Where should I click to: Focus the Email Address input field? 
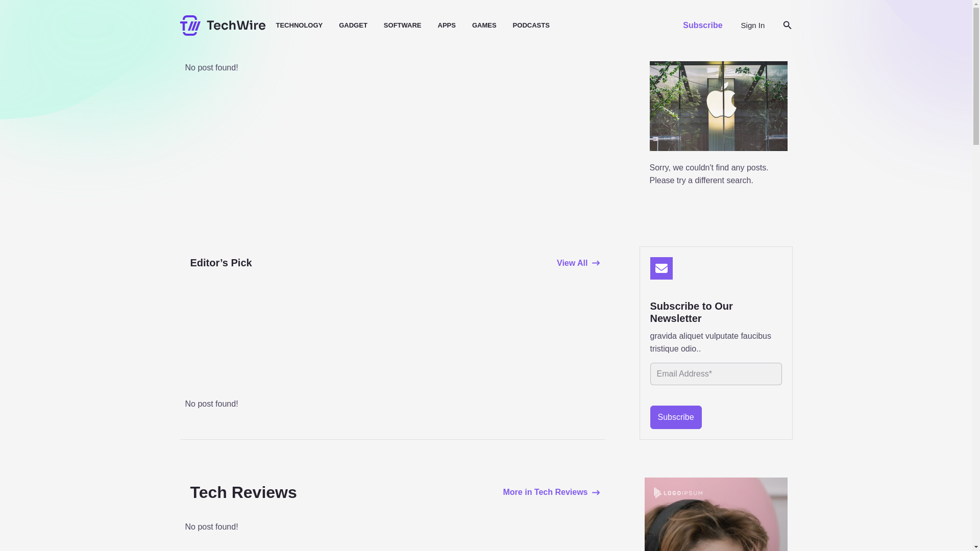tap(716, 374)
